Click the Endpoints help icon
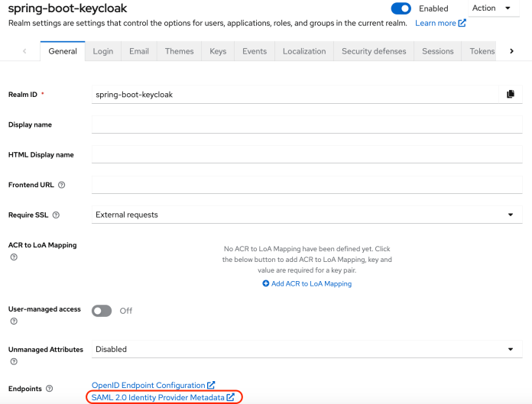Screen dimensions: 532x404 (x=50, y=389)
